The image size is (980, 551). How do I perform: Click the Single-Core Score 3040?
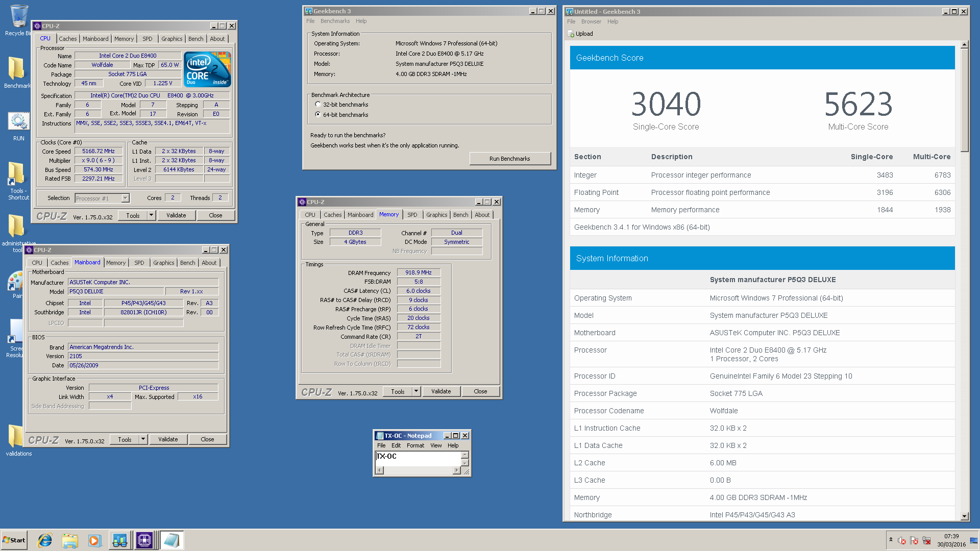click(x=666, y=104)
